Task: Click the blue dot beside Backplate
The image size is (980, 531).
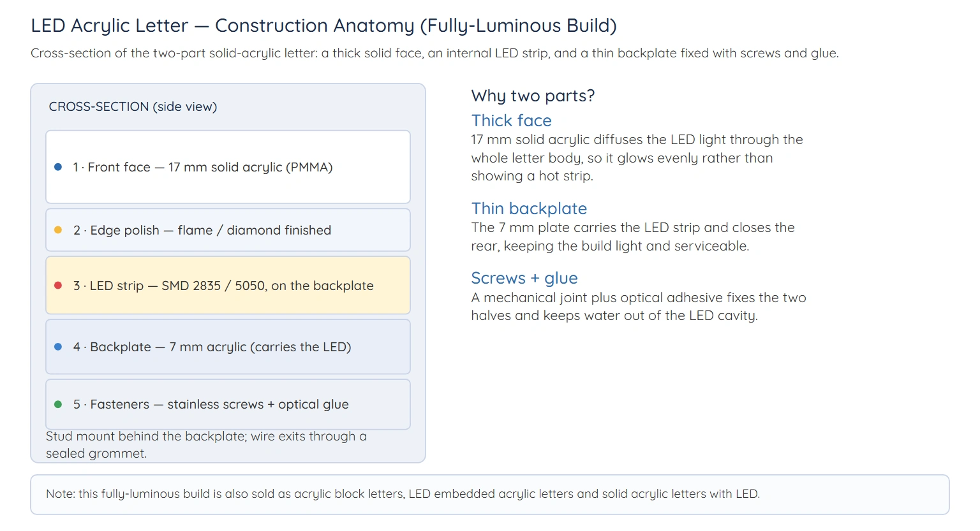Action: point(58,347)
